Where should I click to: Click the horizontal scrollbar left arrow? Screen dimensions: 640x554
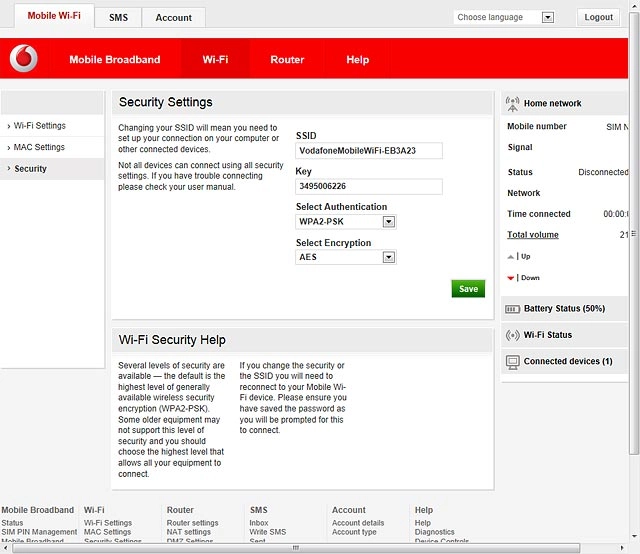5,548
